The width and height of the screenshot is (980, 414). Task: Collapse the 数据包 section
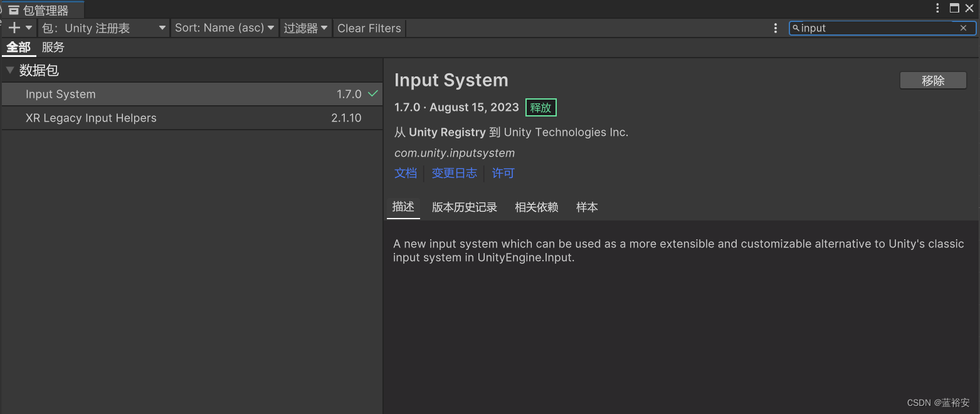9,70
